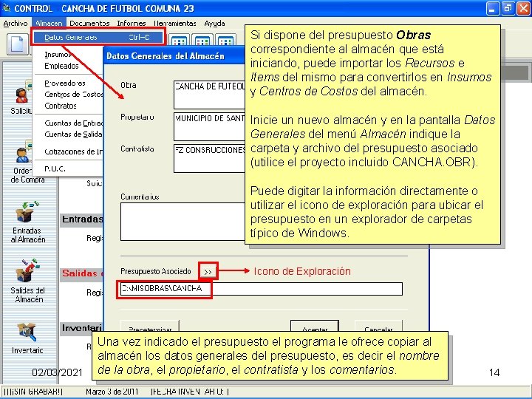
Task: Open the Archivo menu
Action: click(16, 24)
